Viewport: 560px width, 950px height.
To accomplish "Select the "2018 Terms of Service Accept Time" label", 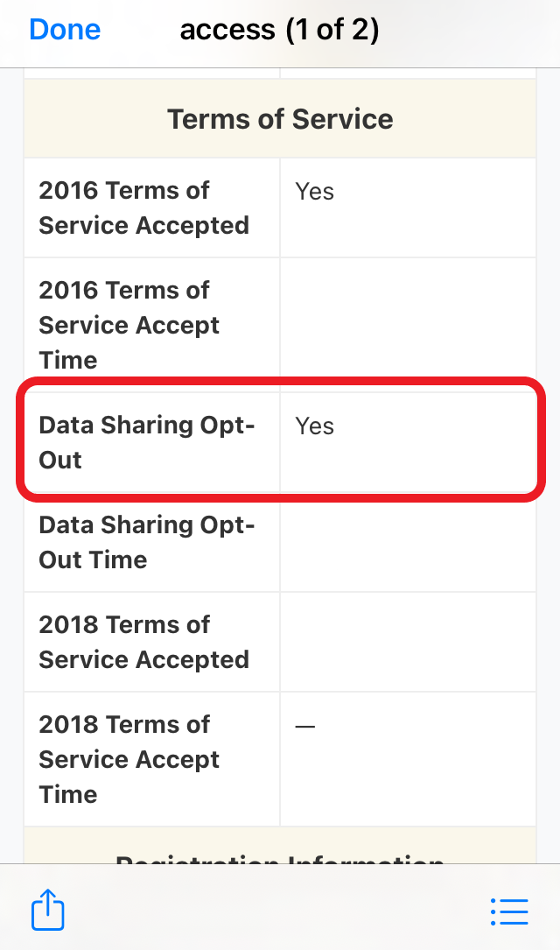I will point(129,759).
